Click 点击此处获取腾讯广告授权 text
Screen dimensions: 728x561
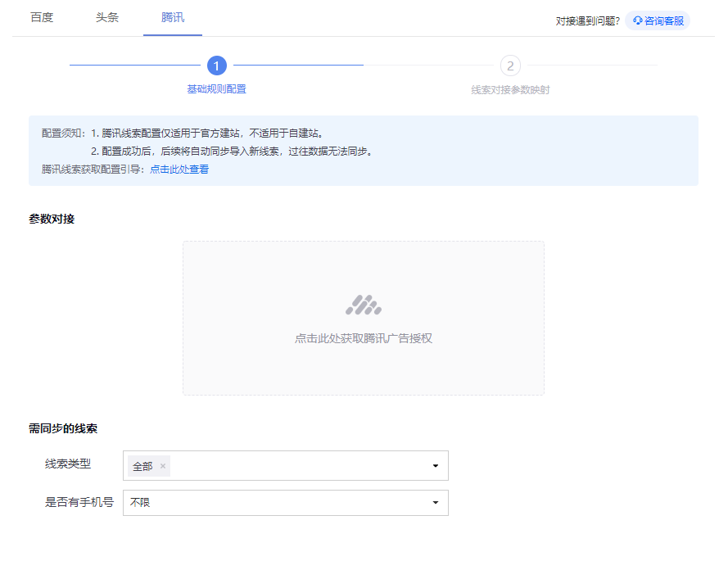364,338
